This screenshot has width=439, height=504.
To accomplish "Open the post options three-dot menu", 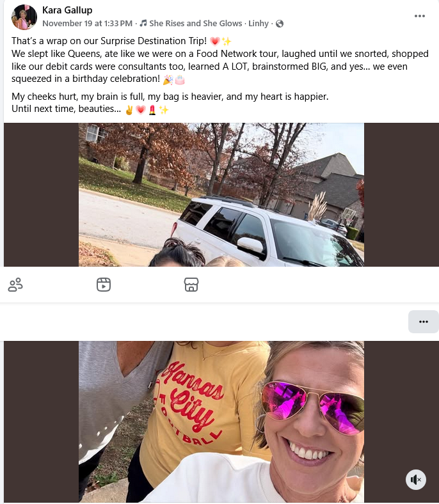I will [419, 16].
